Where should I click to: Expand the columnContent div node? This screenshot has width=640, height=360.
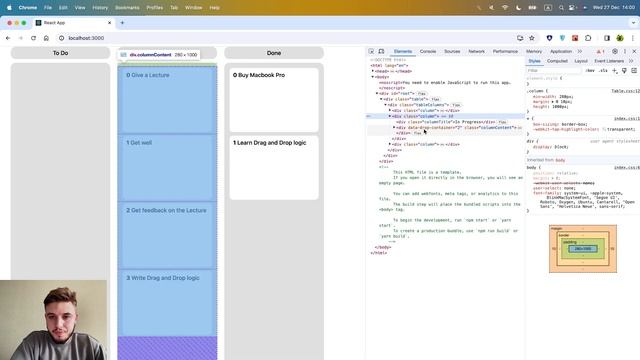[394, 127]
